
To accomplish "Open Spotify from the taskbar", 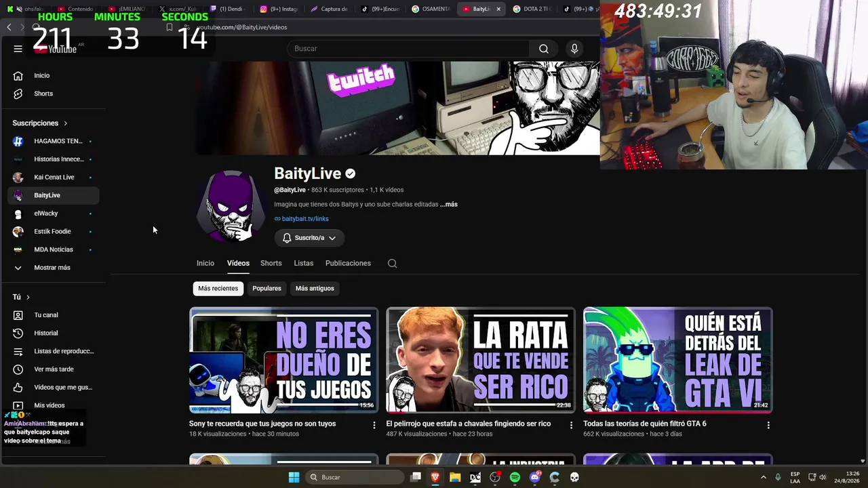I will click(x=515, y=477).
